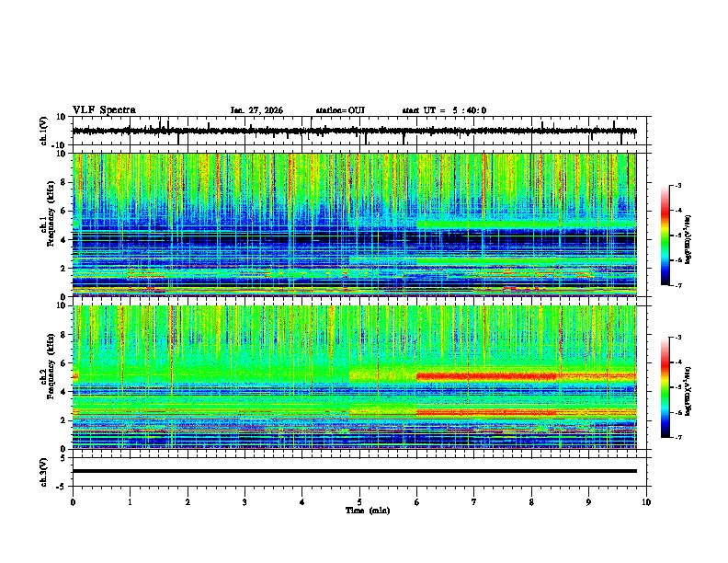The image size is (728, 563).
Task: Click the "ch.3(V)" axis label
Action: click(44, 472)
